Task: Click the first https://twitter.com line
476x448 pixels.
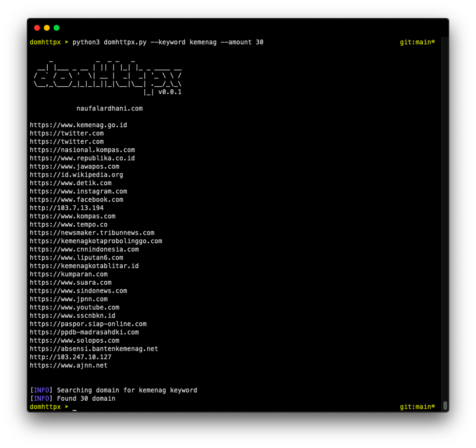Action: tap(67, 134)
